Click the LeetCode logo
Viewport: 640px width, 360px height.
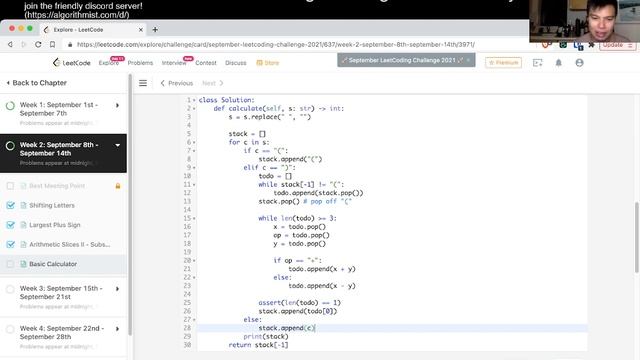71,62
